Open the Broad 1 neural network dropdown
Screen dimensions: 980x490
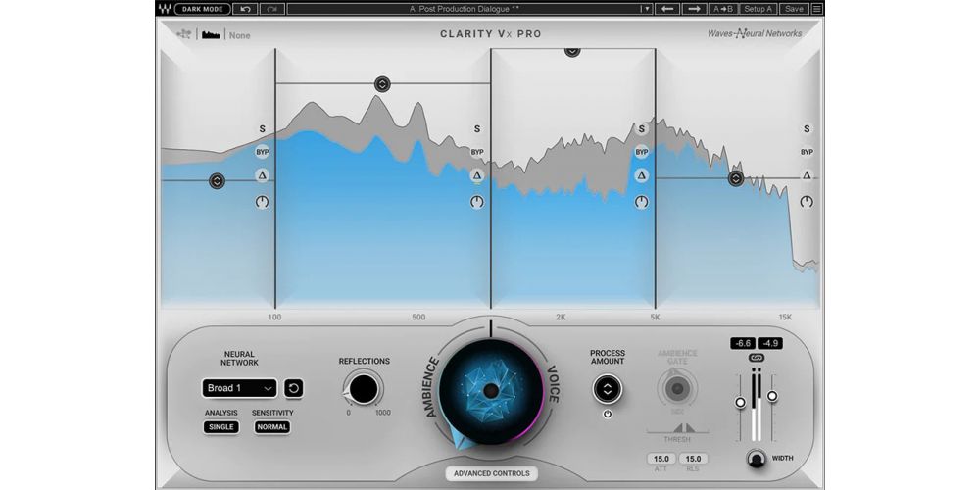coord(239,388)
